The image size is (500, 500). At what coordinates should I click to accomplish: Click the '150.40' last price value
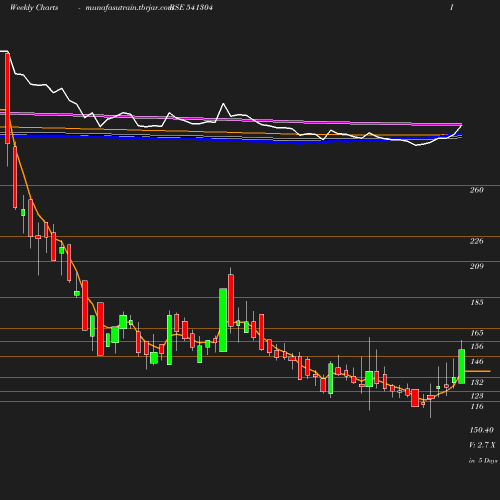click(482, 430)
